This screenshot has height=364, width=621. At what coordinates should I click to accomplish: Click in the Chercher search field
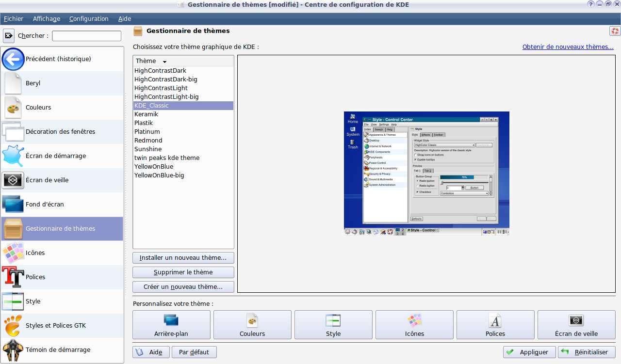click(87, 36)
